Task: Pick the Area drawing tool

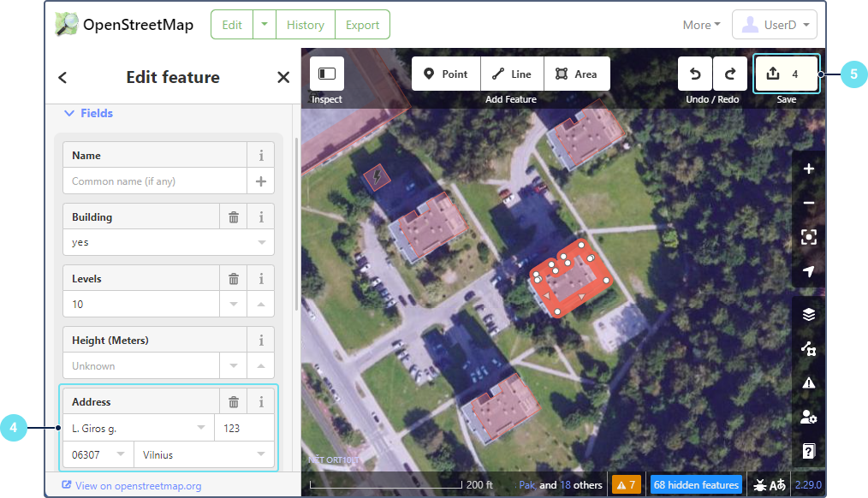Action: coord(576,74)
